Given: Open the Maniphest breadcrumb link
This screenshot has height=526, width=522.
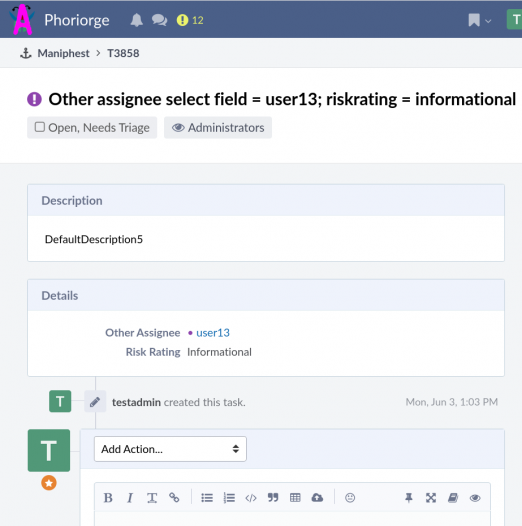Looking at the screenshot, I should [63, 53].
